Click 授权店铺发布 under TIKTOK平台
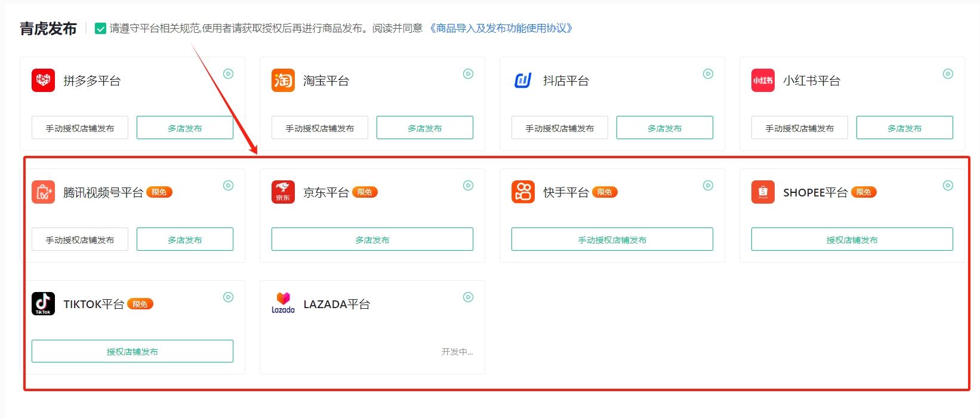980x418 pixels. point(132,351)
